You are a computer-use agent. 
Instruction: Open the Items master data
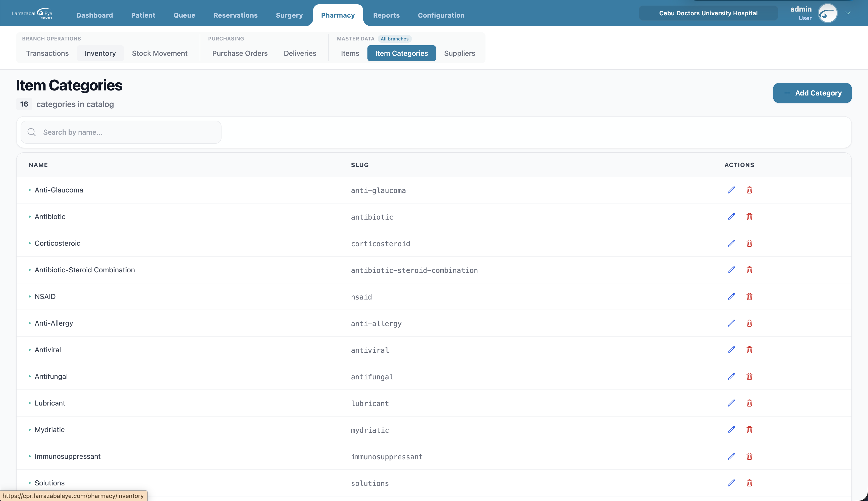pos(350,53)
